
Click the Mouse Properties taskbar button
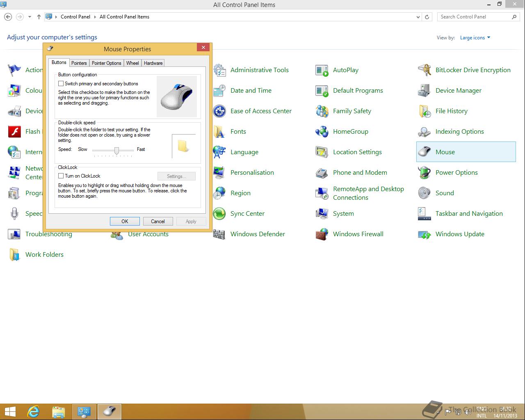point(110,411)
